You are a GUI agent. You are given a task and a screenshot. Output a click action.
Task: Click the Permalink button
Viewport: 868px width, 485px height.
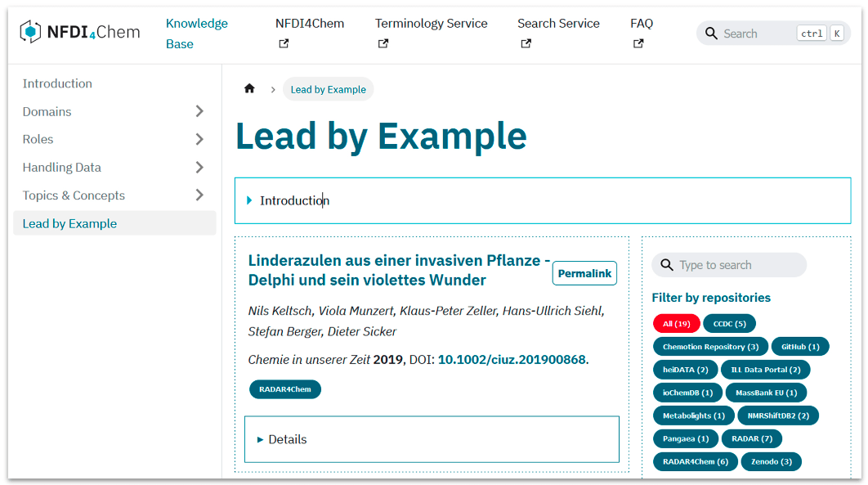tap(584, 273)
